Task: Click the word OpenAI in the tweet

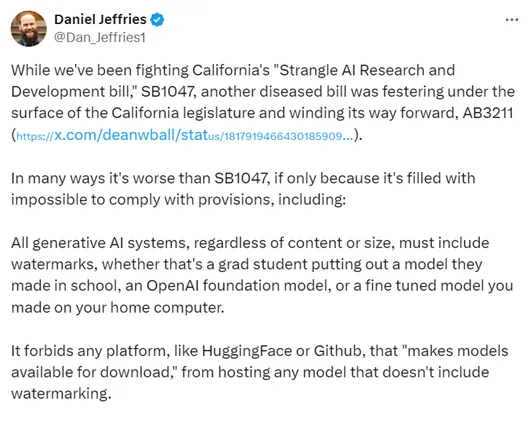Action: click(172, 286)
